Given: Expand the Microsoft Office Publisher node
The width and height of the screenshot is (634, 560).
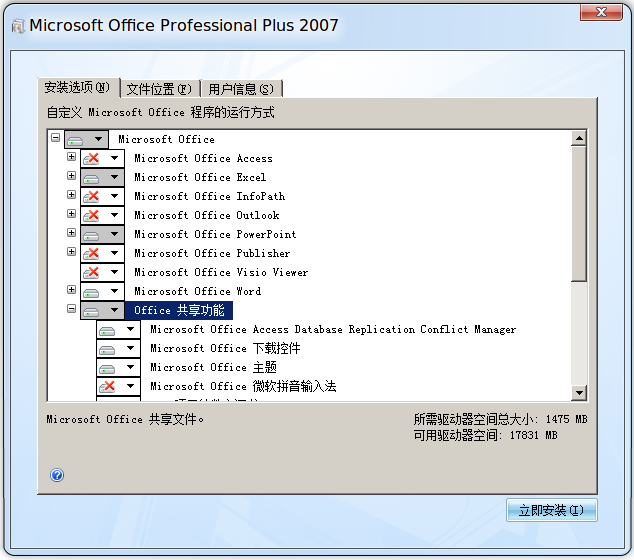Looking at the screenshot, I should [x=72, y=252].
